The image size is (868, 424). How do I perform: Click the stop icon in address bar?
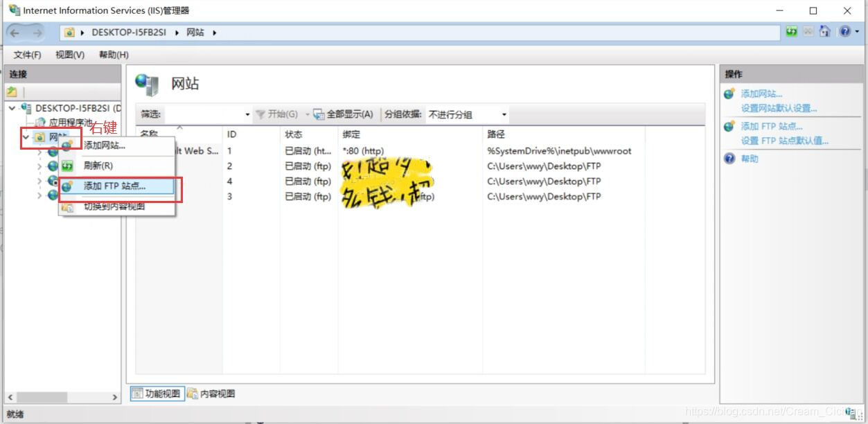pos(808,32)
